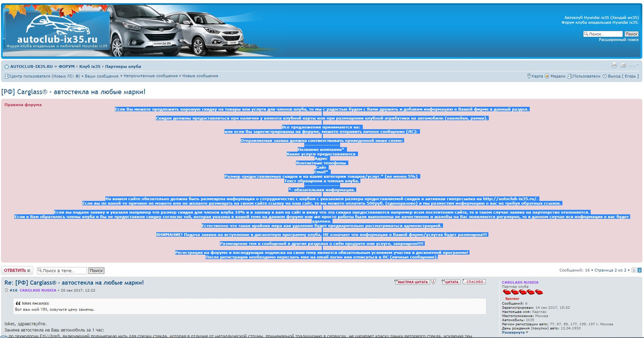Click the red cars rank image
644x338 pixels.
point(522,292)
